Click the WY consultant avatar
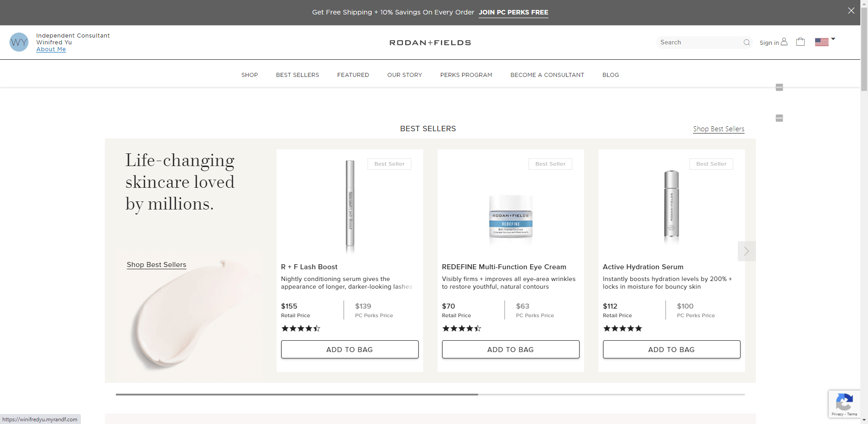Viewport: 868px width, 424px height. point(19,42)
